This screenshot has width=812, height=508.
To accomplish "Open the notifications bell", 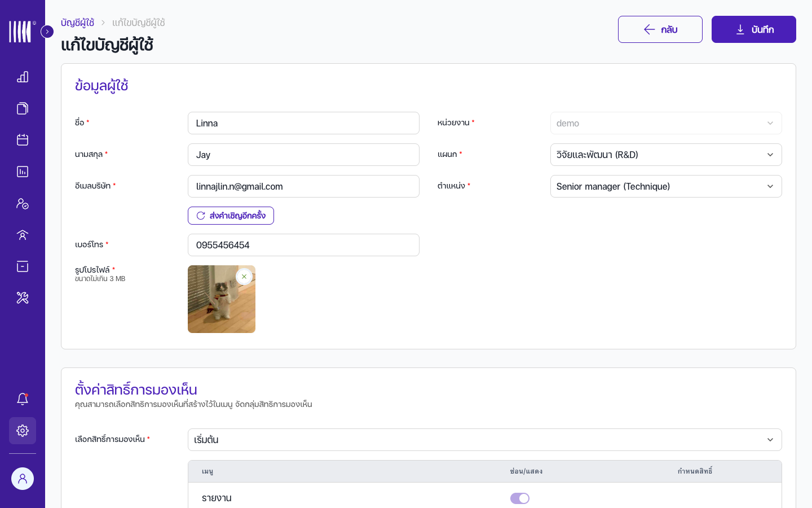I will pos(23,399).
